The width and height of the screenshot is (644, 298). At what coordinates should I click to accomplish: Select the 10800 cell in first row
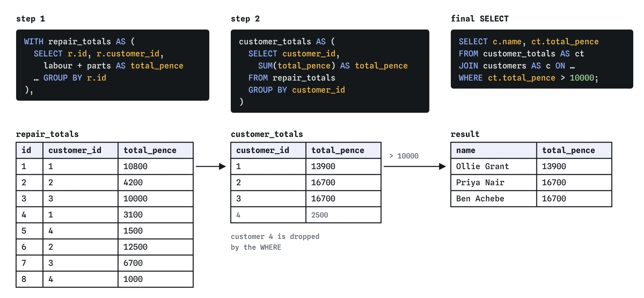click(156, 166)
